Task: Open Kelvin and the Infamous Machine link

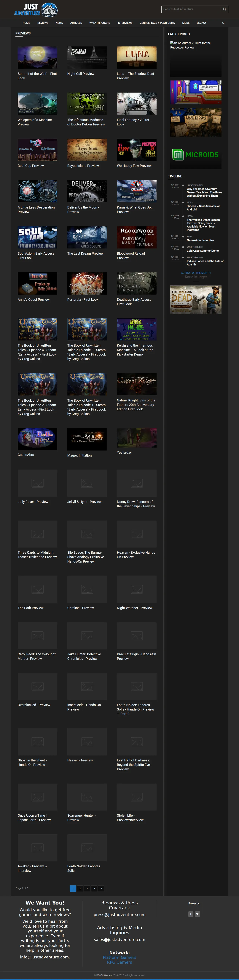Action: pos(135,350)
